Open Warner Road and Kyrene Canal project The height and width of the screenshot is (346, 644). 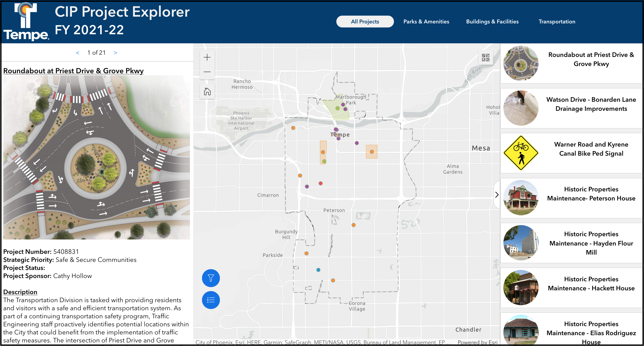[591, 149]
